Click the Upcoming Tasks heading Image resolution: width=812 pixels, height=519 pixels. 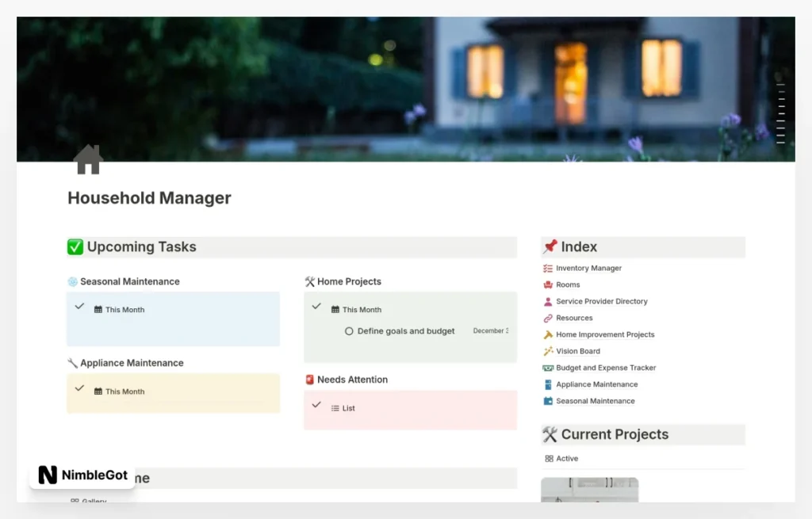[x=141, y=247]
